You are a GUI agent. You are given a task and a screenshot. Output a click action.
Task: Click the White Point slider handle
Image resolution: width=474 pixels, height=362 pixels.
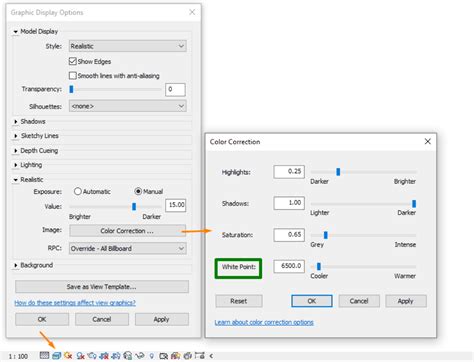click(x=319, y=266)
